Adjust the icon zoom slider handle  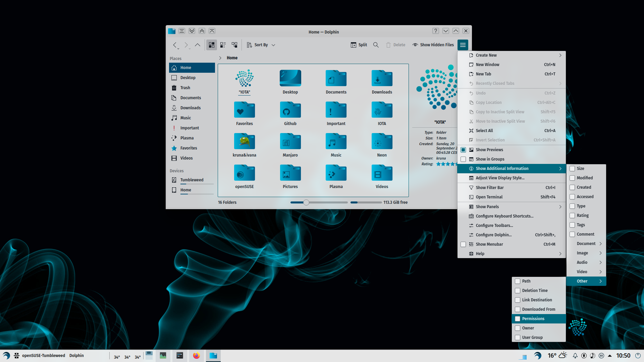click(x=306, y=202)
